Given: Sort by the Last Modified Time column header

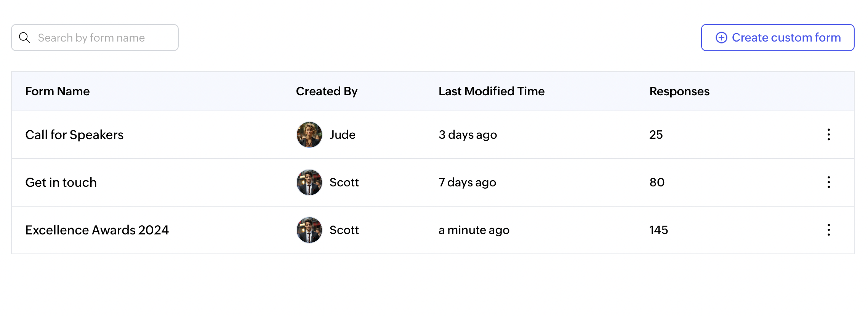Looking at the screenshot, I should point(491,91).
